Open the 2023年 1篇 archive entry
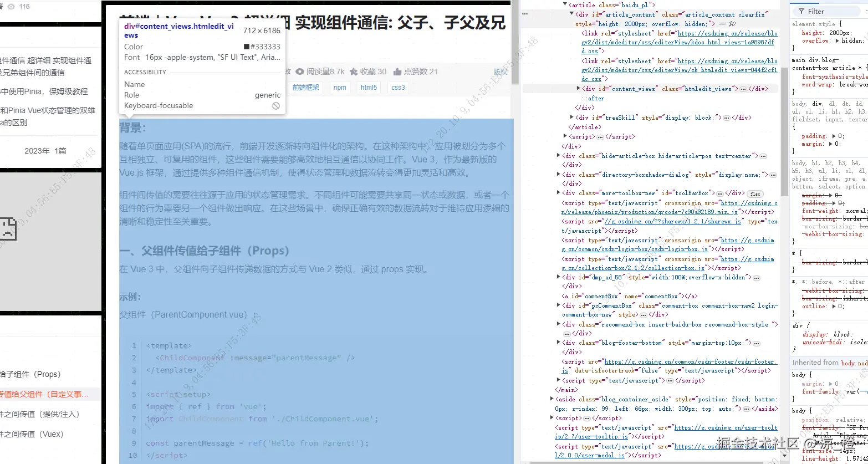 45,151
